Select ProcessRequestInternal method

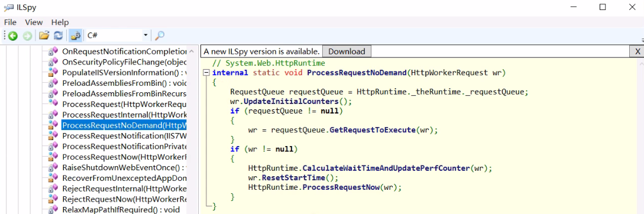click(124, 115)
